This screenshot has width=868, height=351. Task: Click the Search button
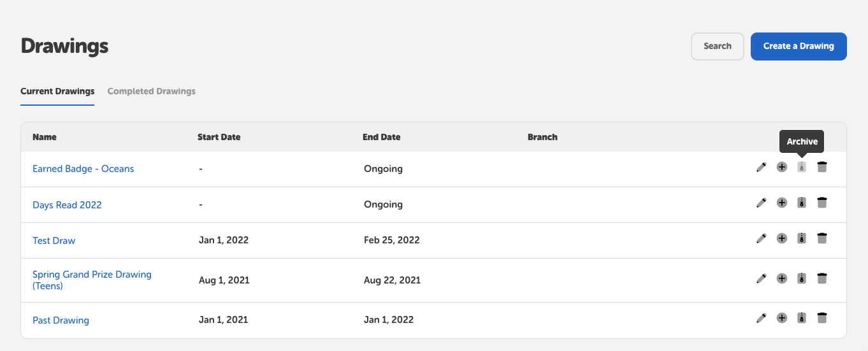pos(717,47)
